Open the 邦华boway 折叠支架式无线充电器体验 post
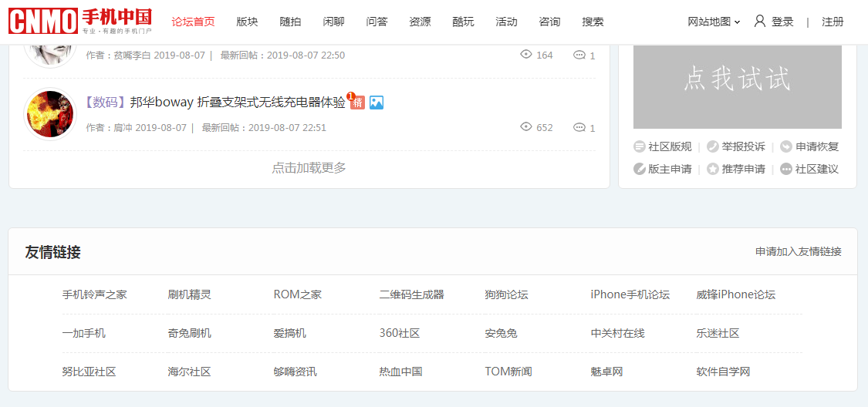This screenshot has width=868, height=407. (x=238, y=103)
